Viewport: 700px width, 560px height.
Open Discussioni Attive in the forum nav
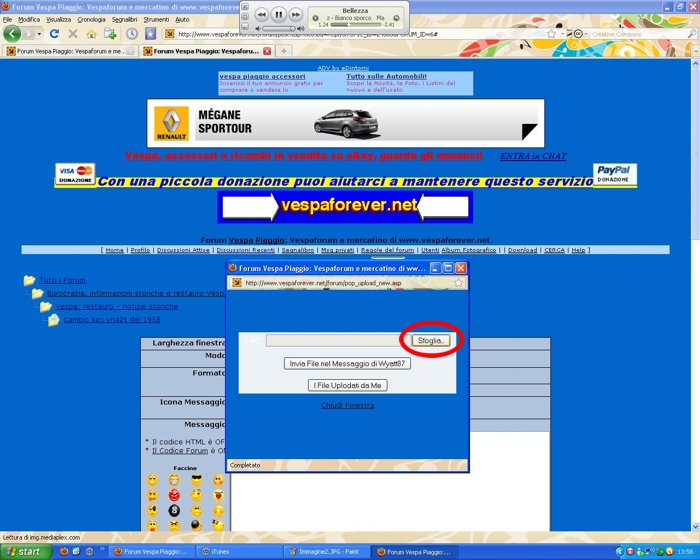(x=183, y=250)
